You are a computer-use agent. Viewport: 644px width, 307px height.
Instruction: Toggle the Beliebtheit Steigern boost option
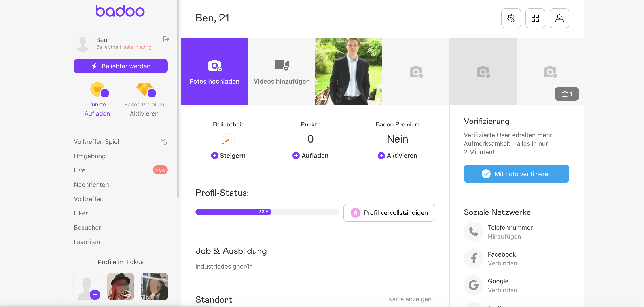[228, 155]
